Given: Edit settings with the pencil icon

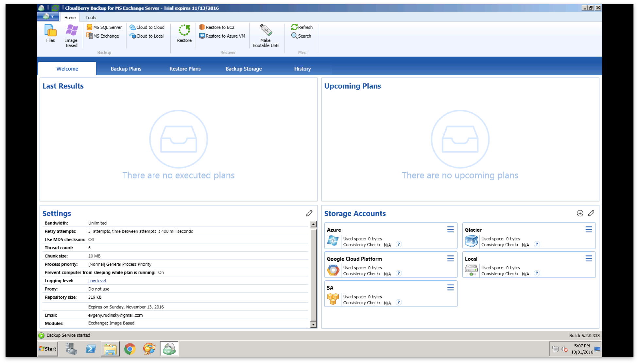Looking at the screenshot, I should point(309,213).
